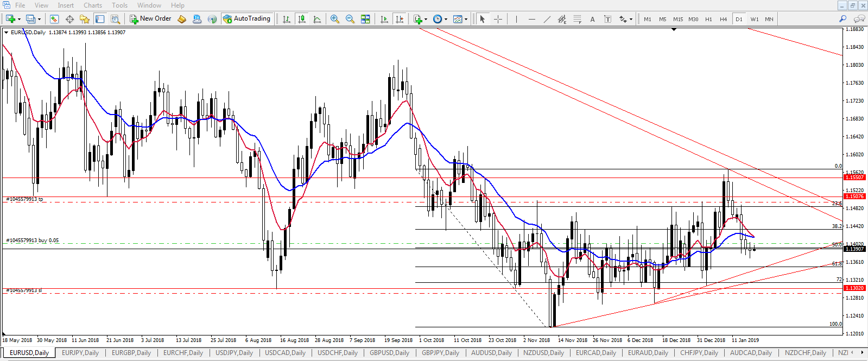This screenshot has width=868, height=361.
Task: Expand the Periods dropdown arrow
Action: click(446, 19)
